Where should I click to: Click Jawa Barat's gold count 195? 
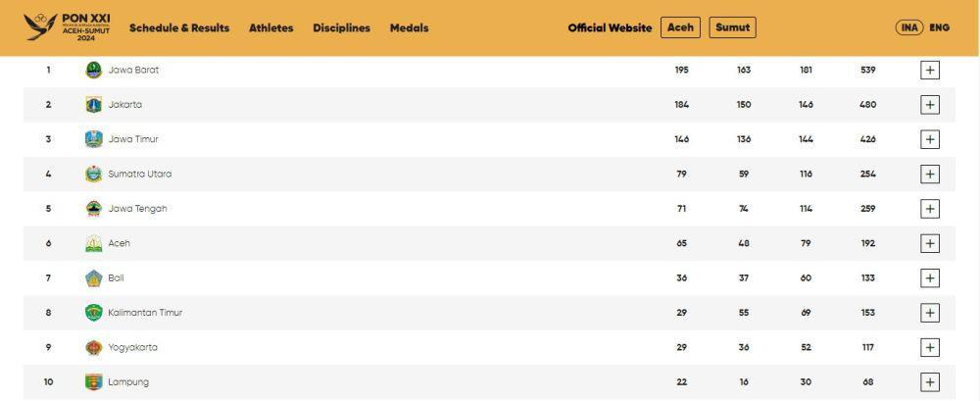(681, 70)
